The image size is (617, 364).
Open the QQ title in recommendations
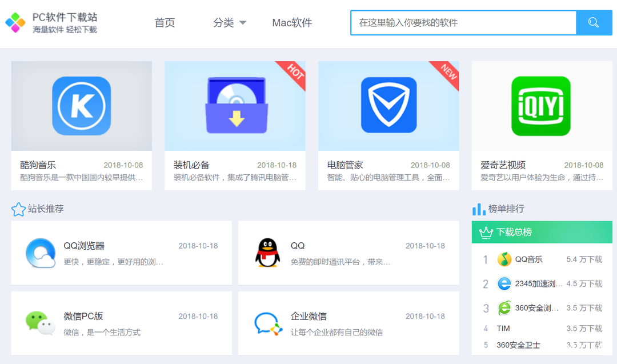[x=298, y=246]
